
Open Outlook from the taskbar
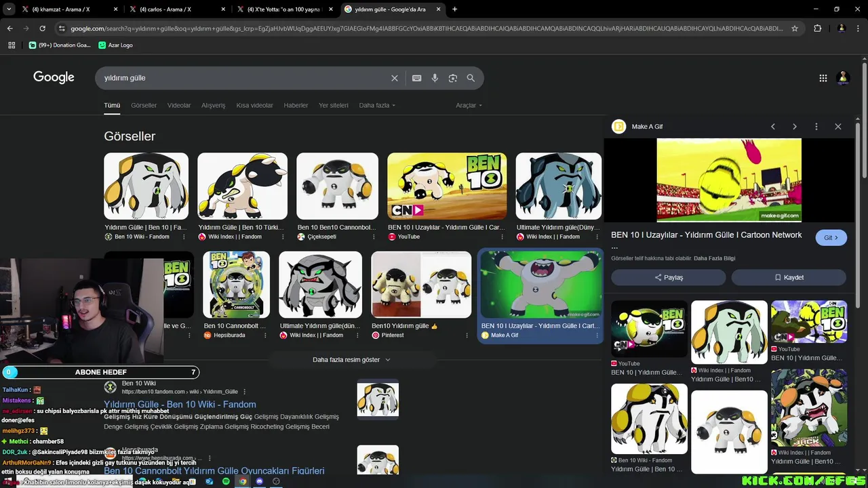coord(210,481)
